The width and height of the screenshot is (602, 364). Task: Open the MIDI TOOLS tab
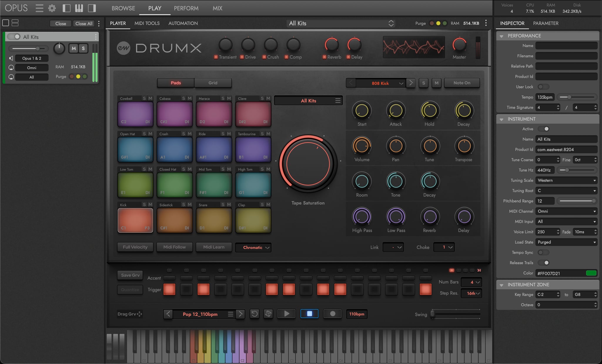coord(147,23)
